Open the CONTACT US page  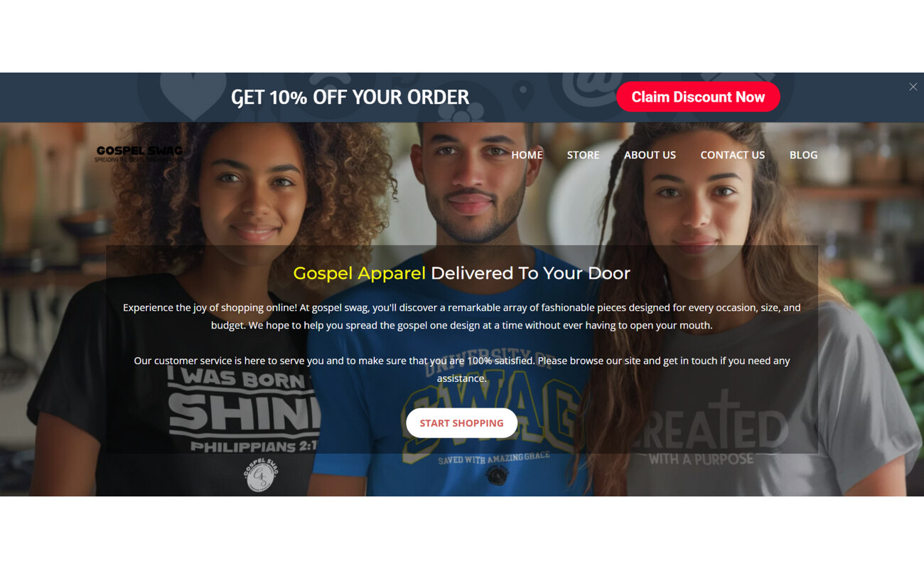[732, 155]
